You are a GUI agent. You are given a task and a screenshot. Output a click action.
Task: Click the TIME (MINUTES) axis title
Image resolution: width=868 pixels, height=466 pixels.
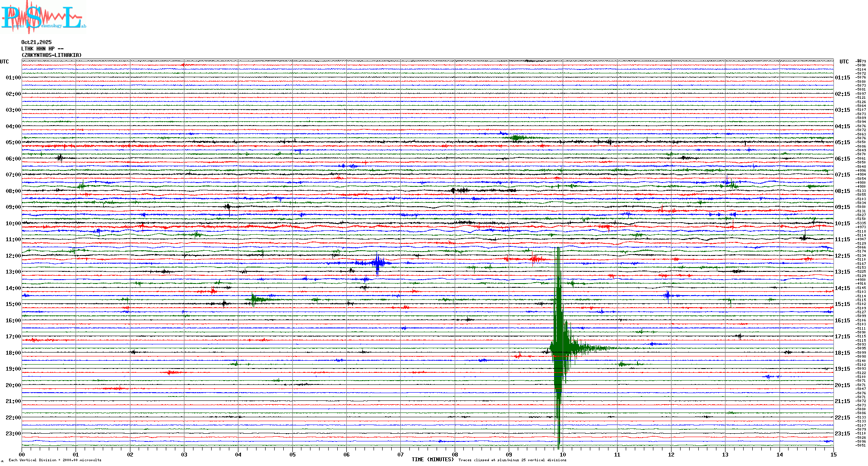pyautogui.click(x=432, y=460)
